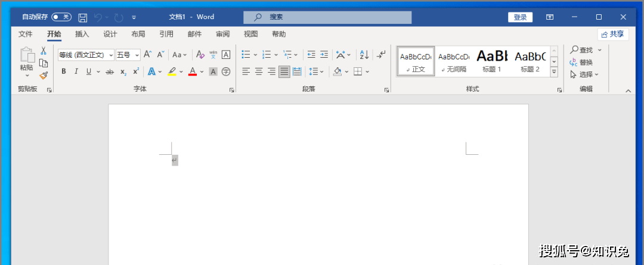The width and height of the screenshot is (644, 265).
Task: Click the borders grid icon
Action: pos(358,72)
